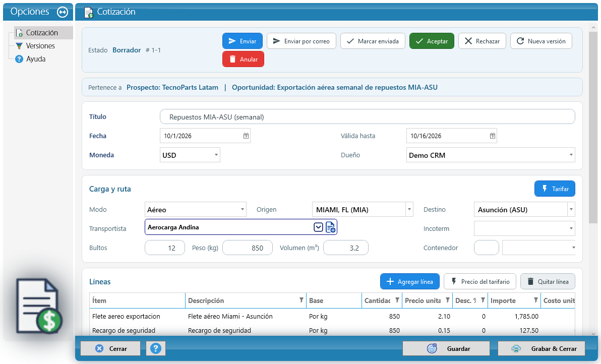Void the quote with Anular

pyautogui.click(x=243, y=59)
